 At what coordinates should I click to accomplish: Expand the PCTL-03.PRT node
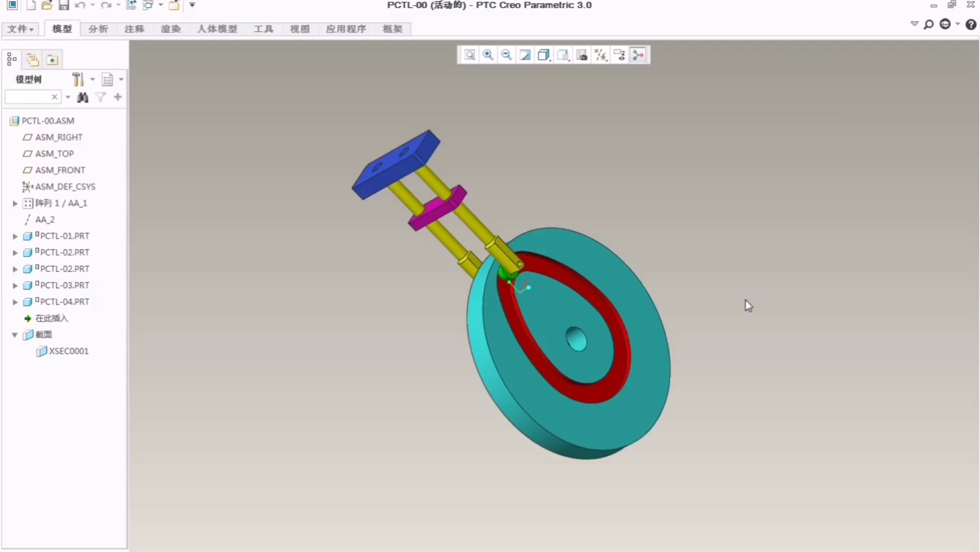click(15, 285)
